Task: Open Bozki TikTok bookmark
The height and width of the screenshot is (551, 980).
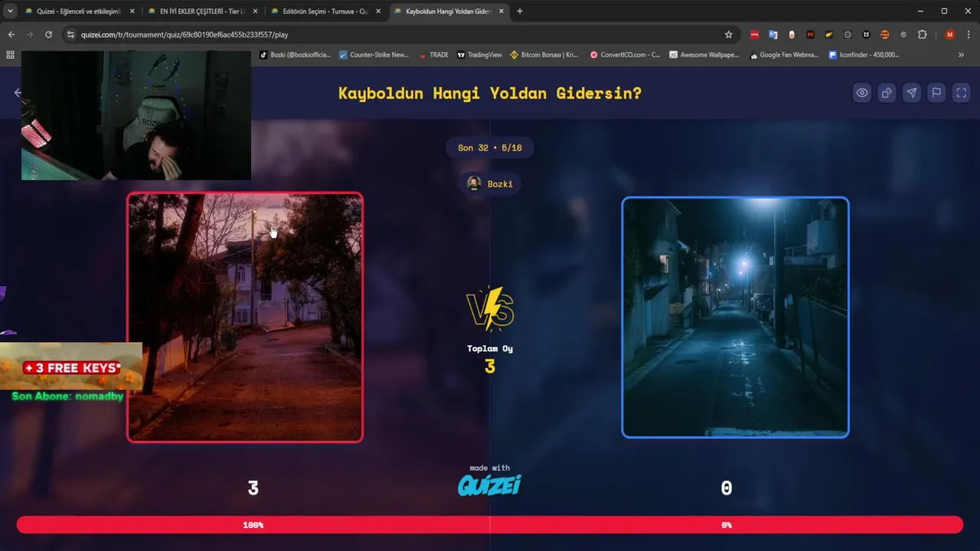Action: coord(296,55)
